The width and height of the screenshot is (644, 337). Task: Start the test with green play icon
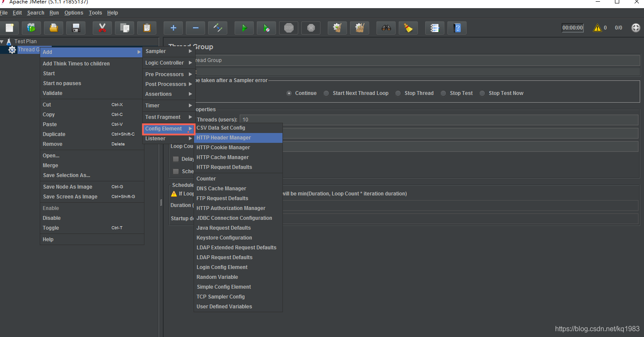click(244, 28)
